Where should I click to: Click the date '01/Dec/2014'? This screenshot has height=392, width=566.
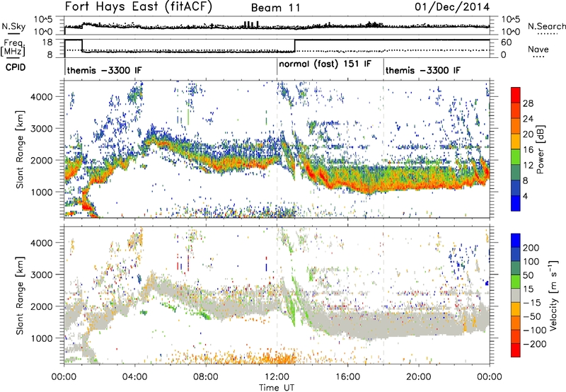pyautogui.click(x=452, y=7)
